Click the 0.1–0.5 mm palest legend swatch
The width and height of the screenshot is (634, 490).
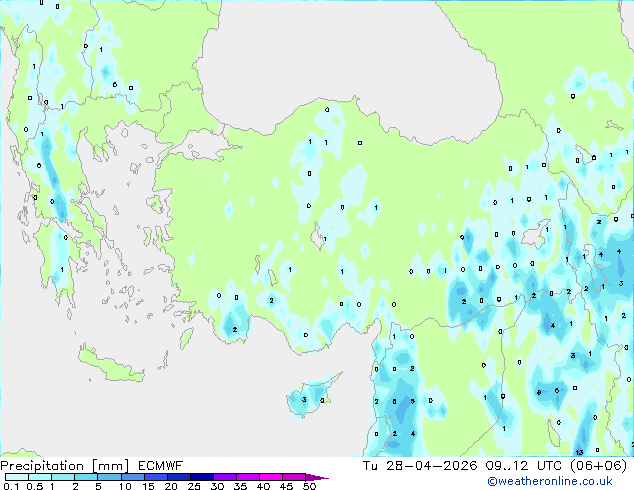(17, 477)
